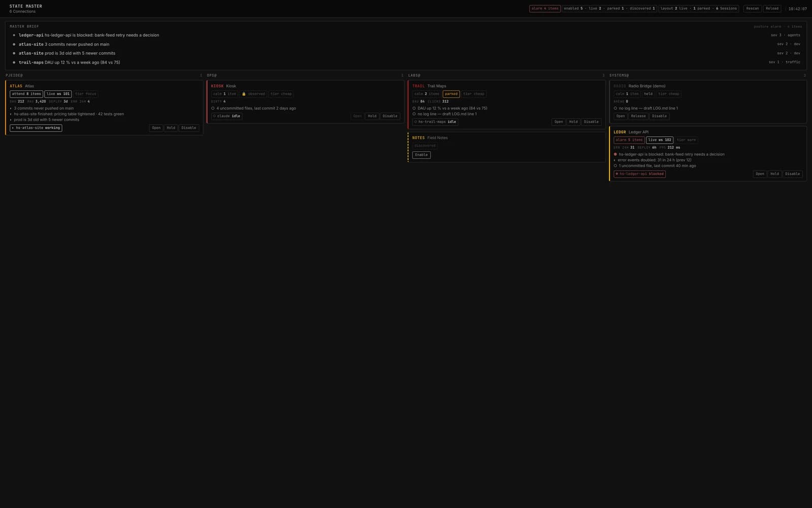The image size is (812, 508).
Task: Click the Reload button
Action: (772, 9)
